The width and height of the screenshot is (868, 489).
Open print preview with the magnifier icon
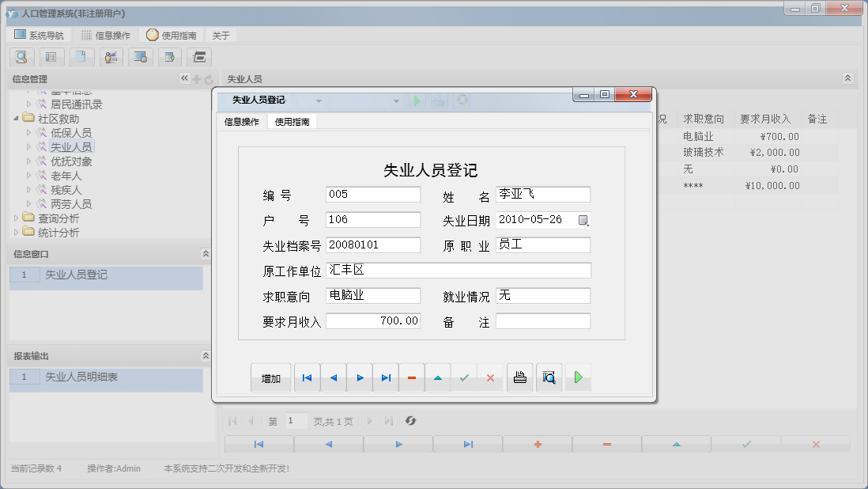(x=549, y=378)
